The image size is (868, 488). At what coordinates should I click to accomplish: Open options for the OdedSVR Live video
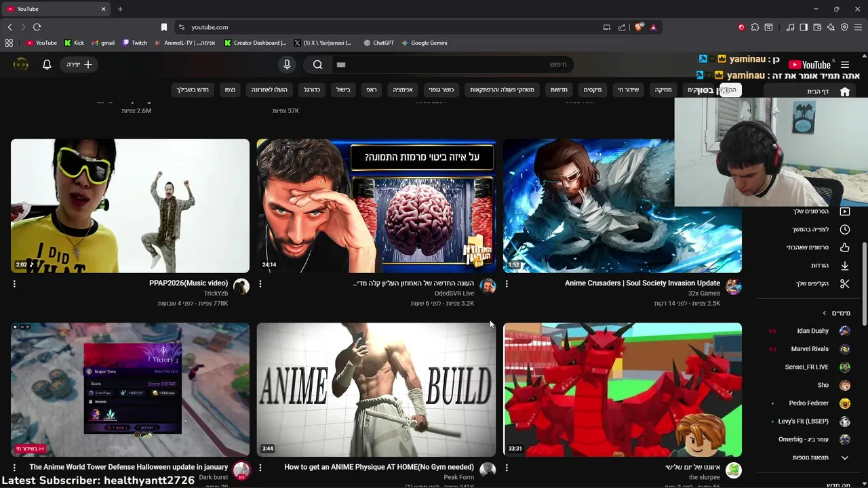(x=260, y=284)
